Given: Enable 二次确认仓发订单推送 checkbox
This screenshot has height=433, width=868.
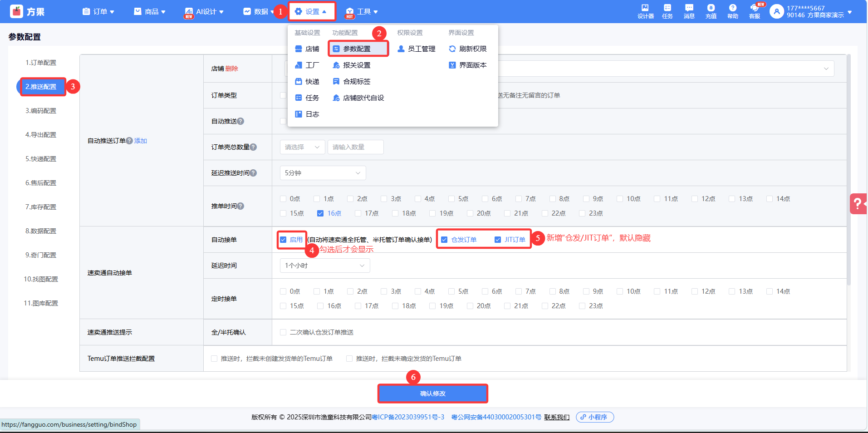Looking at the screenshot, I should [x=283, y=332].
